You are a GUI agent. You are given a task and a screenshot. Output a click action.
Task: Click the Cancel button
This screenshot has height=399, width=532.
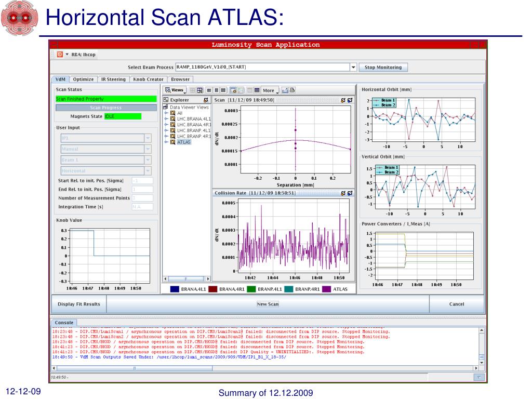[457, 304]
